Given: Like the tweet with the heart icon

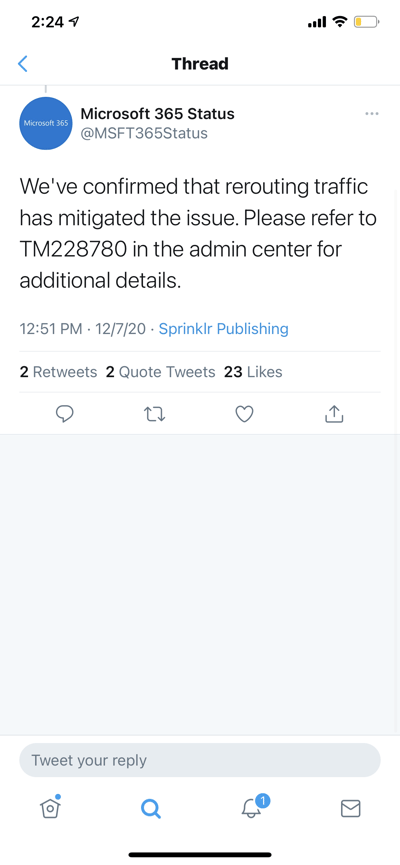Looking at the screenshot, I should pos(244,414).
